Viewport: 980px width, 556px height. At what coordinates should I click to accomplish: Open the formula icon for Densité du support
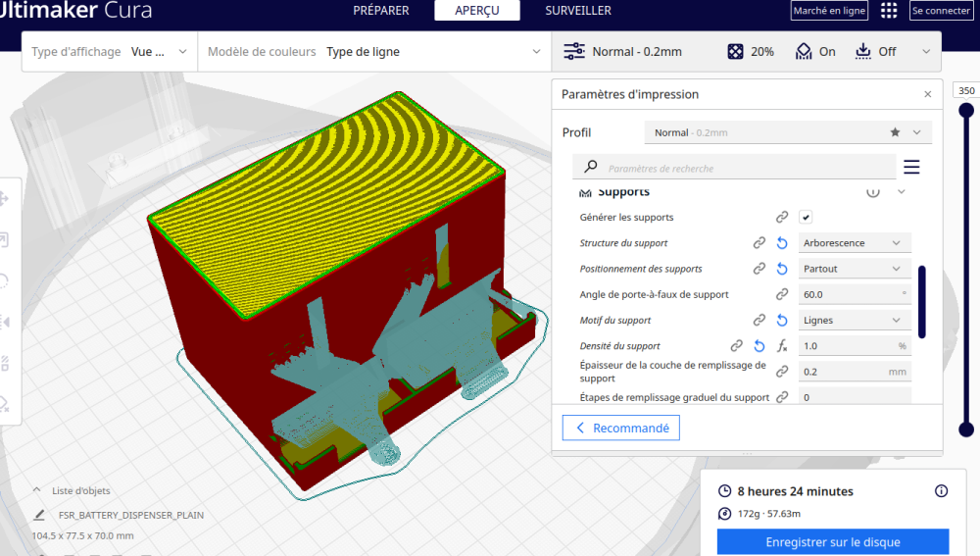[782, 346]
